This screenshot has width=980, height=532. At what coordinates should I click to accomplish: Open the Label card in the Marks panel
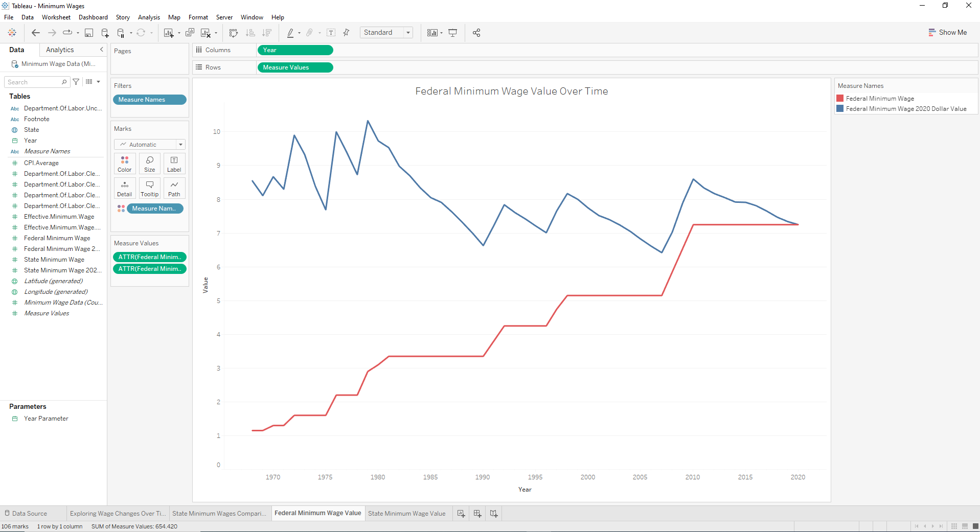(174, 164)
